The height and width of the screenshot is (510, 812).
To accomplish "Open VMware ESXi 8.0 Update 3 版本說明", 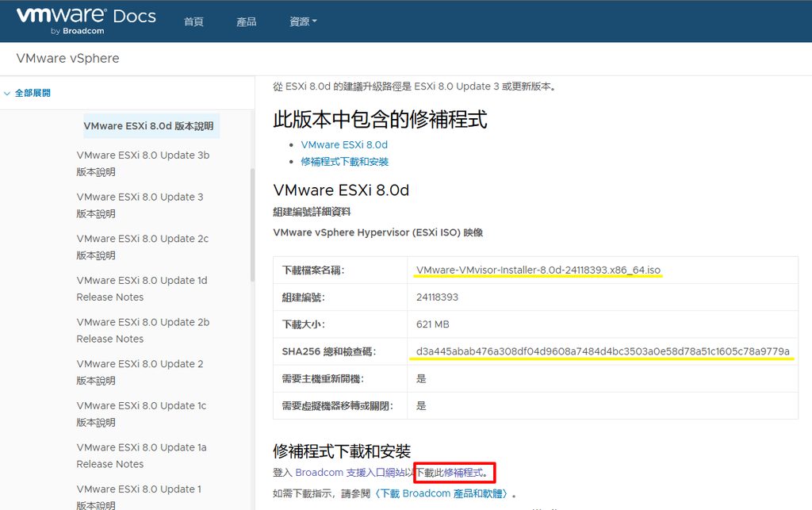I will (x=140, y=205).
